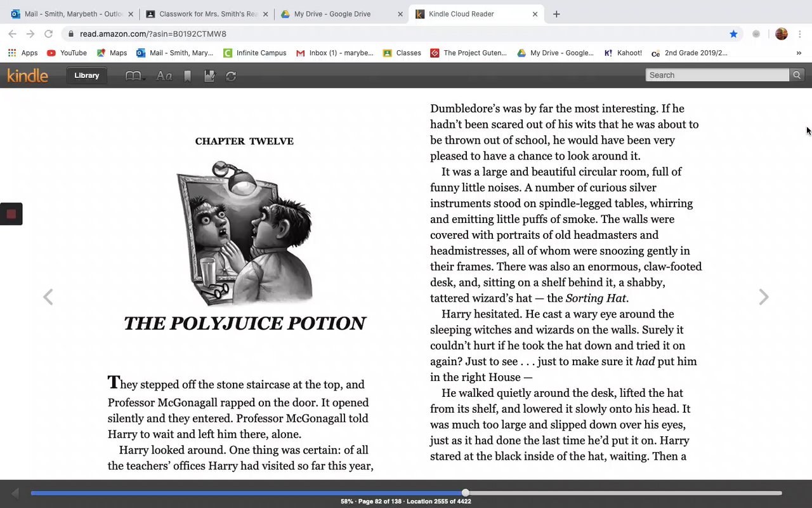The height and width of the screenshot is (508, 812).
Task: Close the Kindle Cloud Reader tab
Action: (x=535, y=14)
